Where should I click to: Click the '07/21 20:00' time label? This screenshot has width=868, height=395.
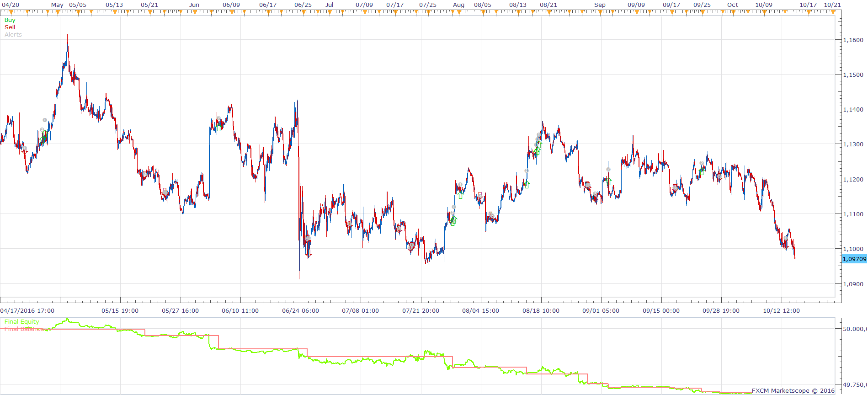pyautogui.click(x=421, y=311)
